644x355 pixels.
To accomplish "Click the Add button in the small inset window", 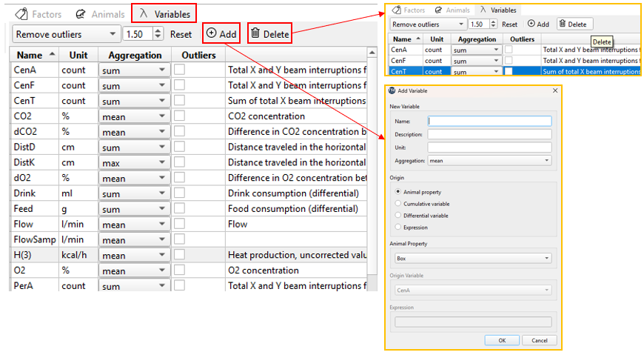I will coord(538,24).
